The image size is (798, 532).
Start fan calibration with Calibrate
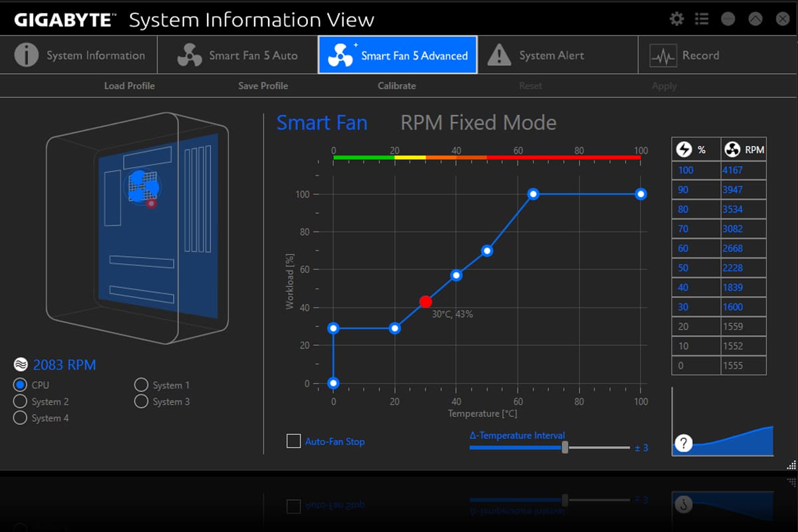397,86
